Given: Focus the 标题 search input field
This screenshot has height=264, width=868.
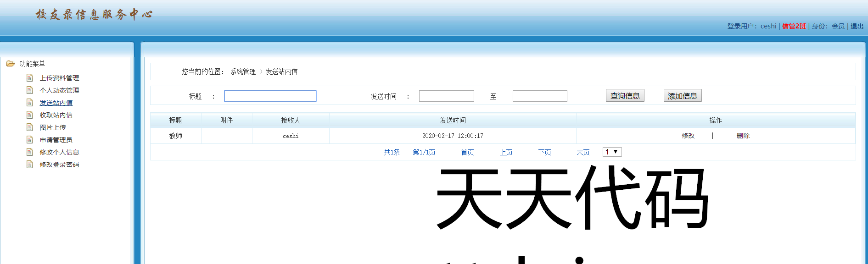Looking at the screenshot, I should pos(270,96).
